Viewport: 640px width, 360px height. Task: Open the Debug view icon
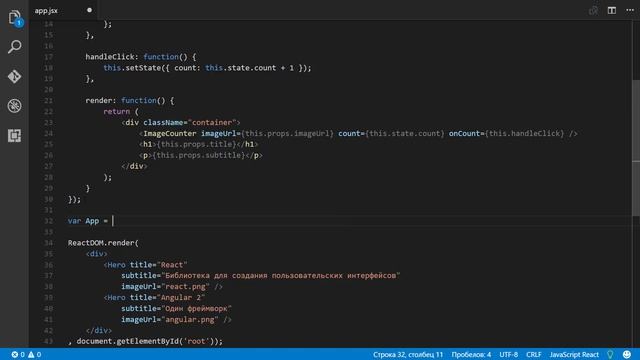point(15,106)
